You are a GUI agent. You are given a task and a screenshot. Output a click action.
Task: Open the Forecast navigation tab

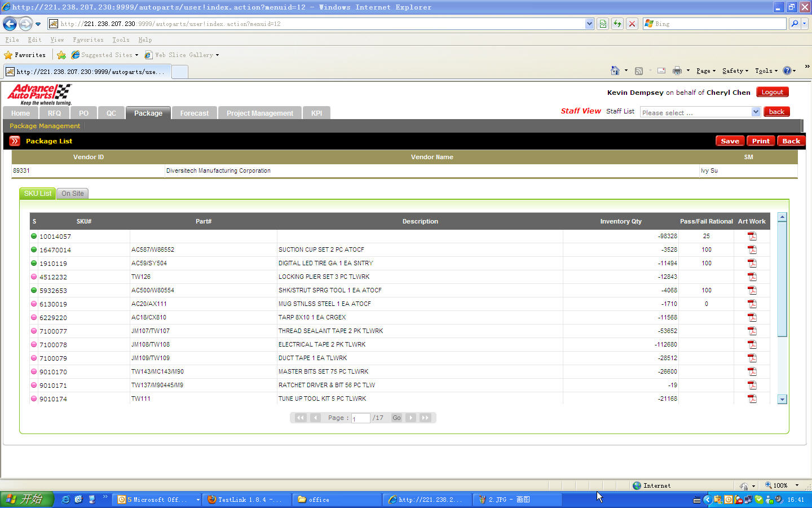[x=194, y=113]
